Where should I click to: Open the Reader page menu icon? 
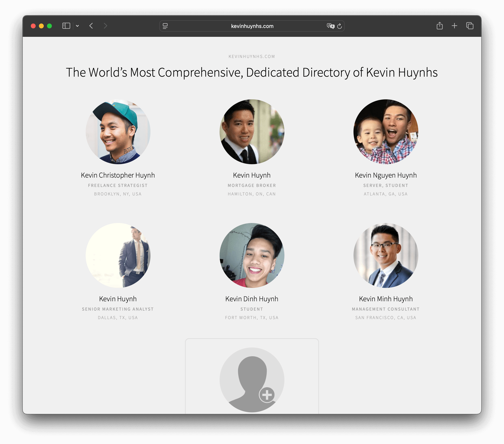165,26
